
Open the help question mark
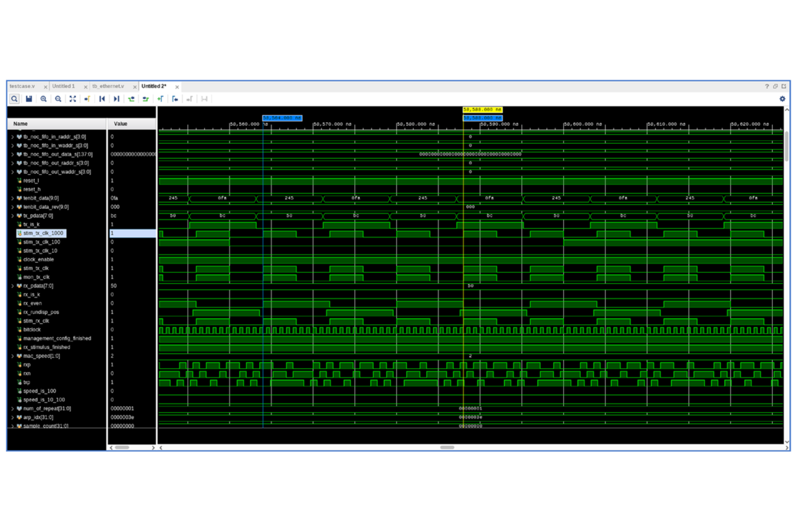tap(767, 86)
